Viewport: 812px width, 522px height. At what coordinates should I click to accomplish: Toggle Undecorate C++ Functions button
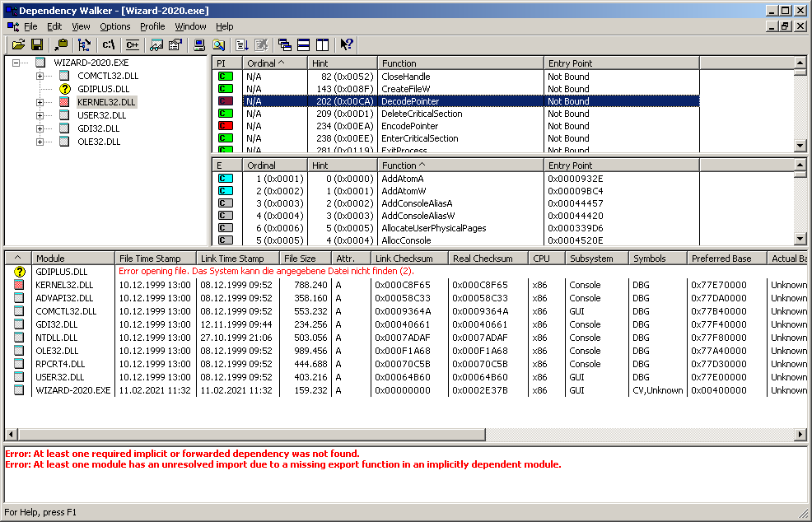132,44
